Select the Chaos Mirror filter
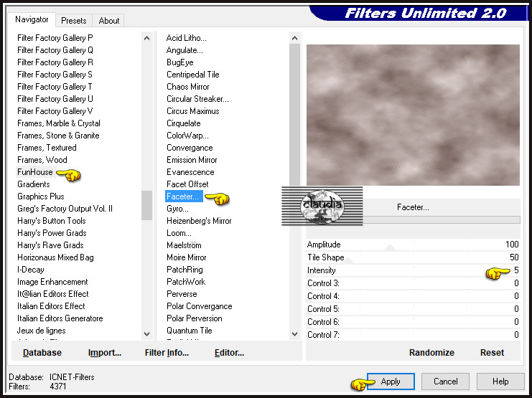The width and height of the screenshot is (532, 398). [188, 87]
